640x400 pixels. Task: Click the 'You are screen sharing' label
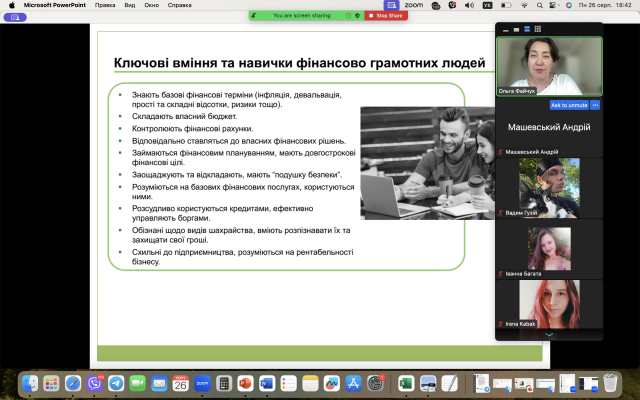(x=302, y=16)
